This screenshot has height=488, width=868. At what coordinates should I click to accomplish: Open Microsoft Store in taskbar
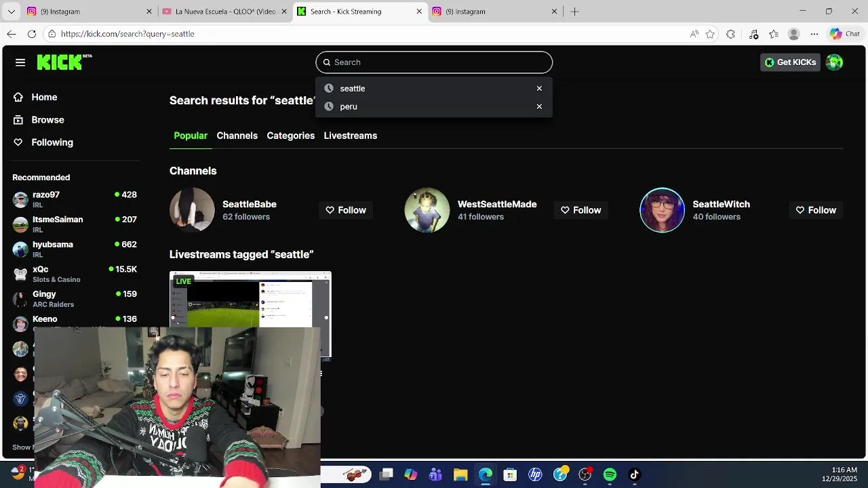tap(510, 474)
